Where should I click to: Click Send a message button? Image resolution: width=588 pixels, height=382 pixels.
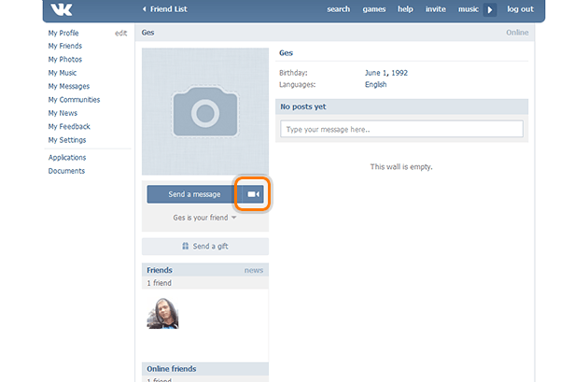[x=194, y=194]
